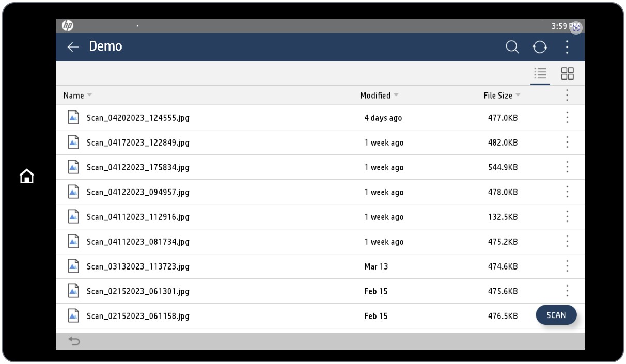Click the 132.5KB file size
626x364 pixels.
(x=503, y=217)
